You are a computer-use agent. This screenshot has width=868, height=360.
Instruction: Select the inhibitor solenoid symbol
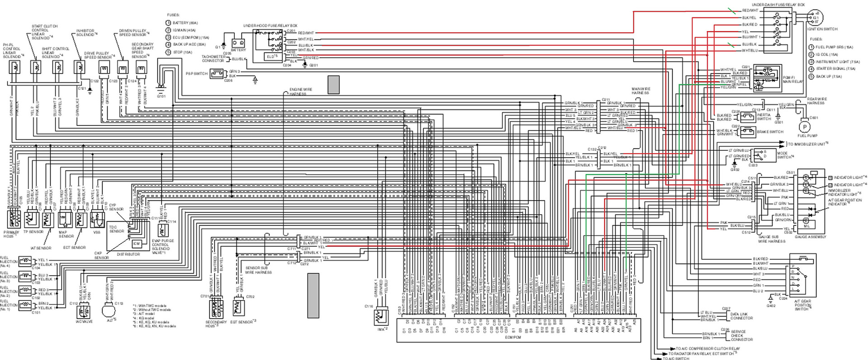pyautogui.click(x=79, y=67)
